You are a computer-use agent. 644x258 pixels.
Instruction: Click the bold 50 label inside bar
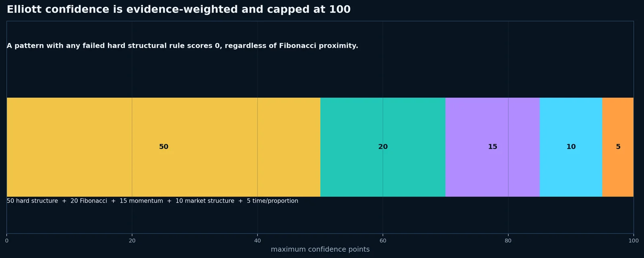point(163,147)
